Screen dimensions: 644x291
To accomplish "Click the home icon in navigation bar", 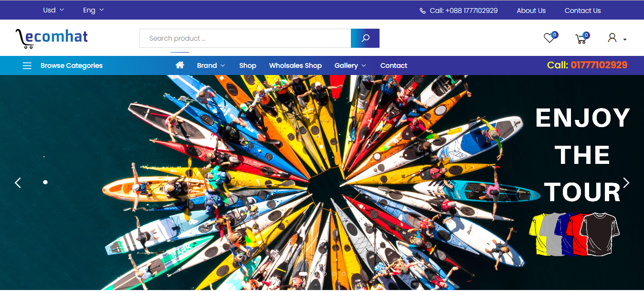I will point(180,65).
